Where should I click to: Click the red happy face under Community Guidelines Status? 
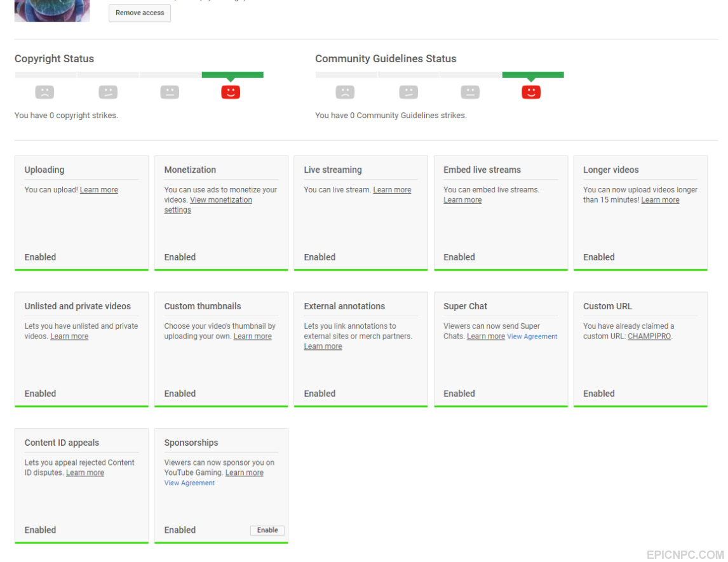(530, 92)
